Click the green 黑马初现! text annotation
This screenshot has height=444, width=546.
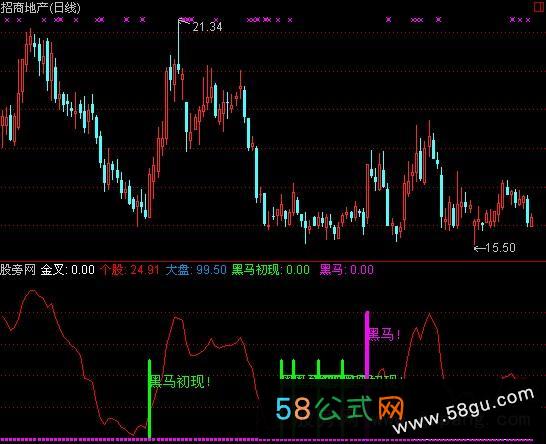point(180,382)
